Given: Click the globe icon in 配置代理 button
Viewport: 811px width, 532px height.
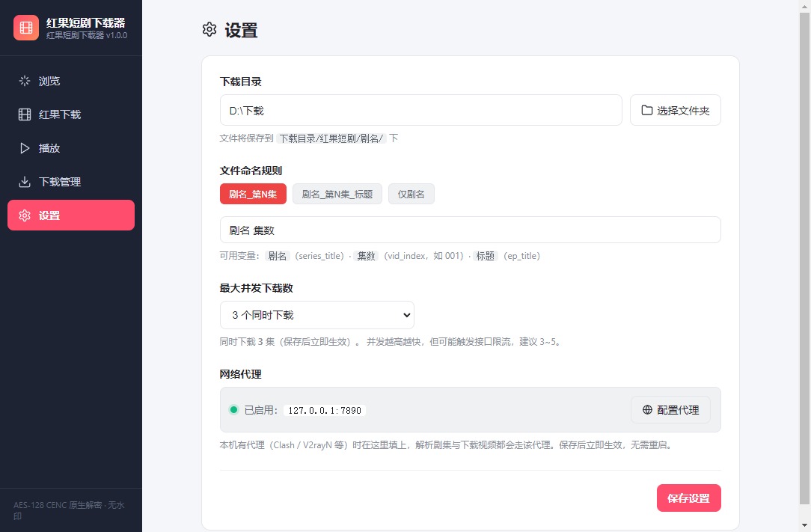Looking at the screenshot, I should [647, 410].
